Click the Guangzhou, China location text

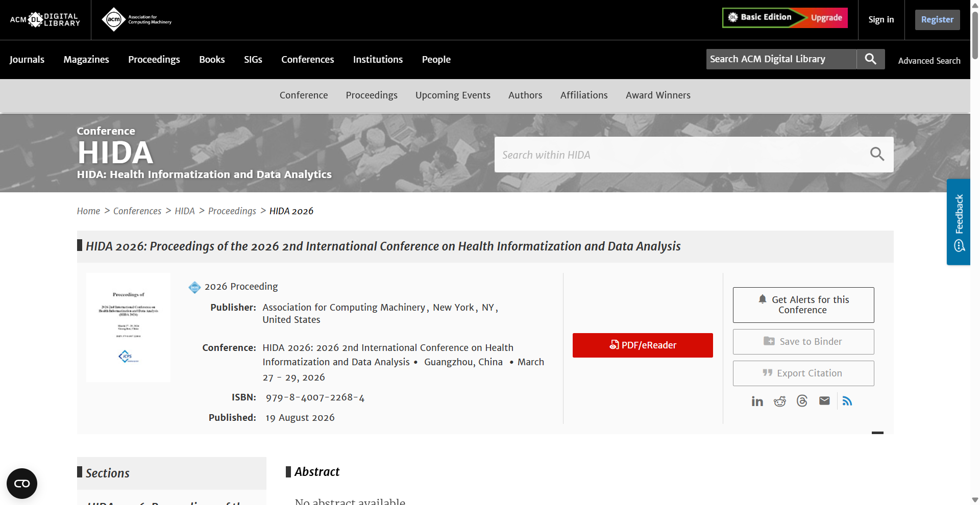[463, 362]
